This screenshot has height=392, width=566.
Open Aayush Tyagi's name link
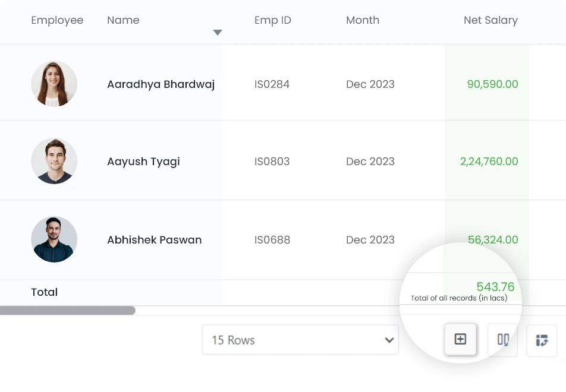click(x=143, y=162)
